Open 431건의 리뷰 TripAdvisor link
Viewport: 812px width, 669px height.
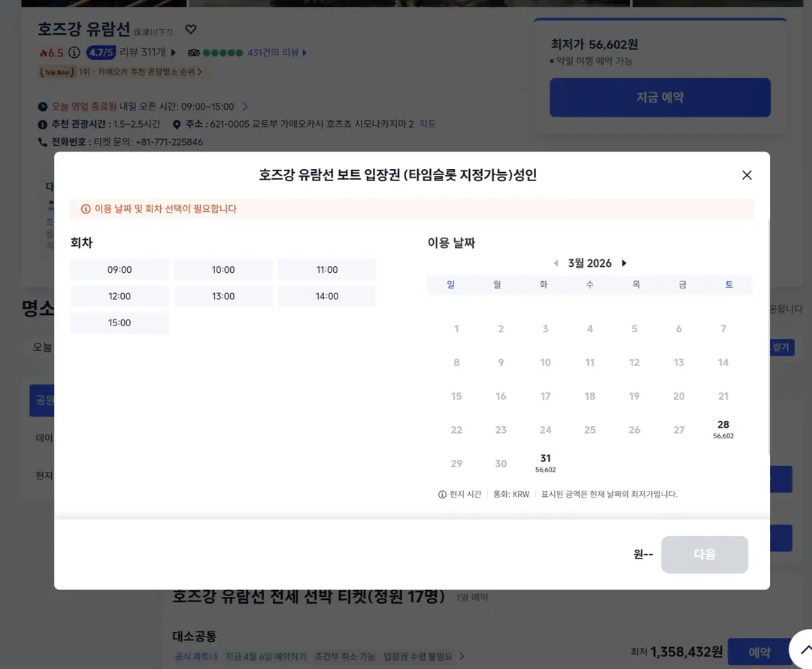coord(277,53)
